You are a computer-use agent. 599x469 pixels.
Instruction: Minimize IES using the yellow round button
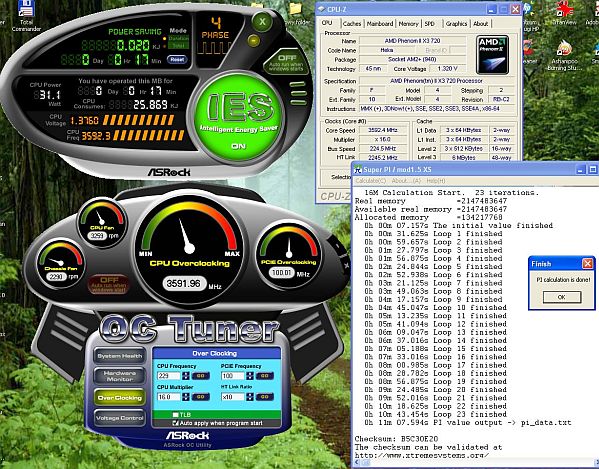coord(253,40)
